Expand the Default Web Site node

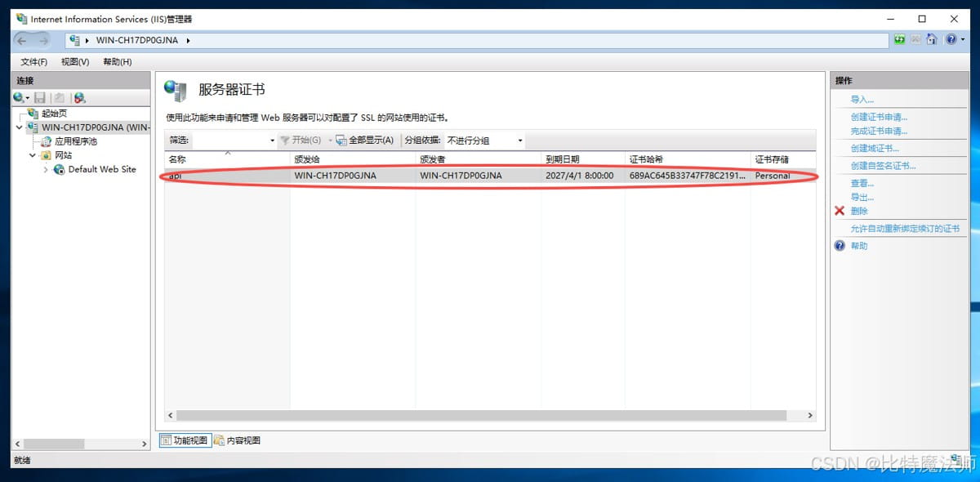(46, 169)
